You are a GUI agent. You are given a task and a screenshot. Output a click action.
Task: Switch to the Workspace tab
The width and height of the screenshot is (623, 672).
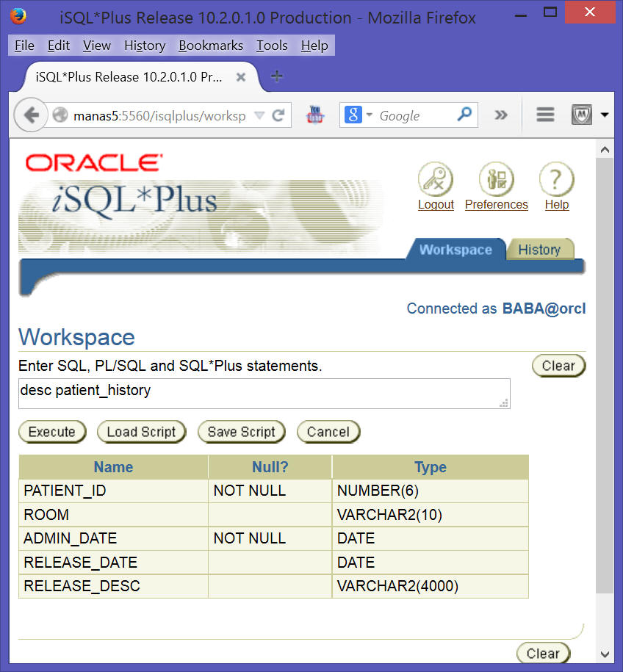pyautogui.click(x=455, y=250)
